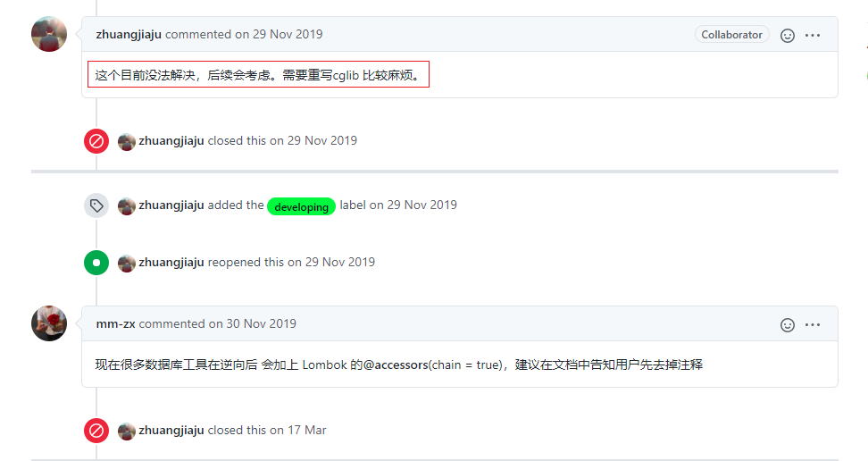
Task: Click the red-boxed cglib comment text
Action: 258,75
